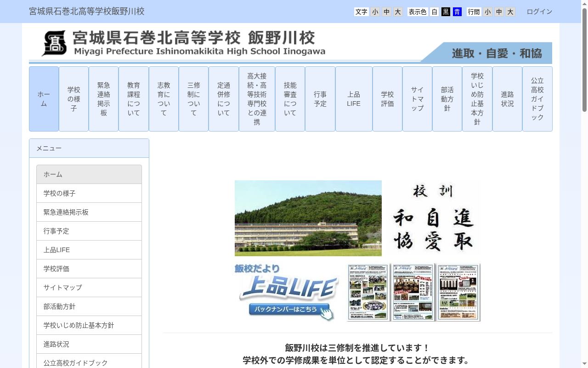Choose the black (黒) display color
This screenshot has height=368, width=588.
[446, 12]
